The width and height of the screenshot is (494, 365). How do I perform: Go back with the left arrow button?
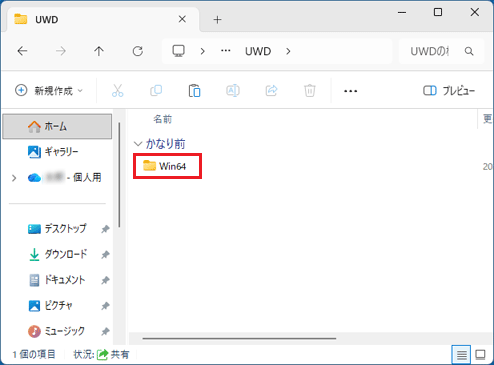click(x=22, y=51)
